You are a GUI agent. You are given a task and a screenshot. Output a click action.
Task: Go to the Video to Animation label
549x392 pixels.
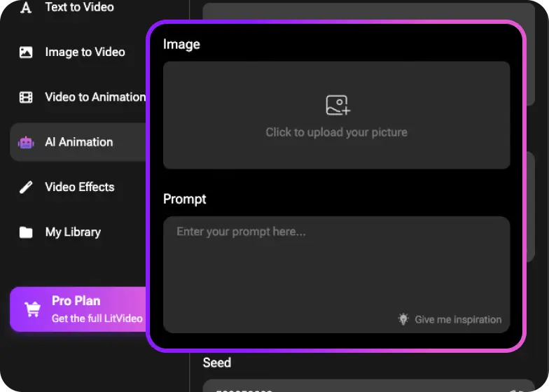[x=95, y=97]
